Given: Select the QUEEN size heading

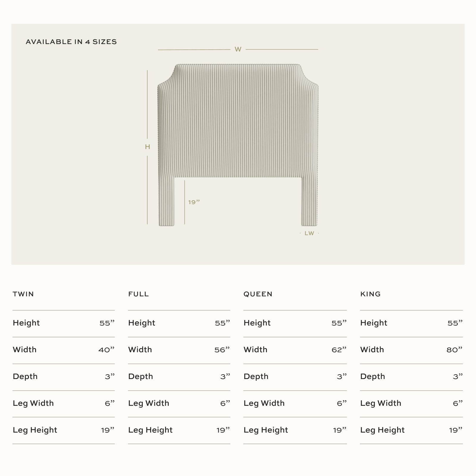Looking at the screenshot, I should click(258, 294).
